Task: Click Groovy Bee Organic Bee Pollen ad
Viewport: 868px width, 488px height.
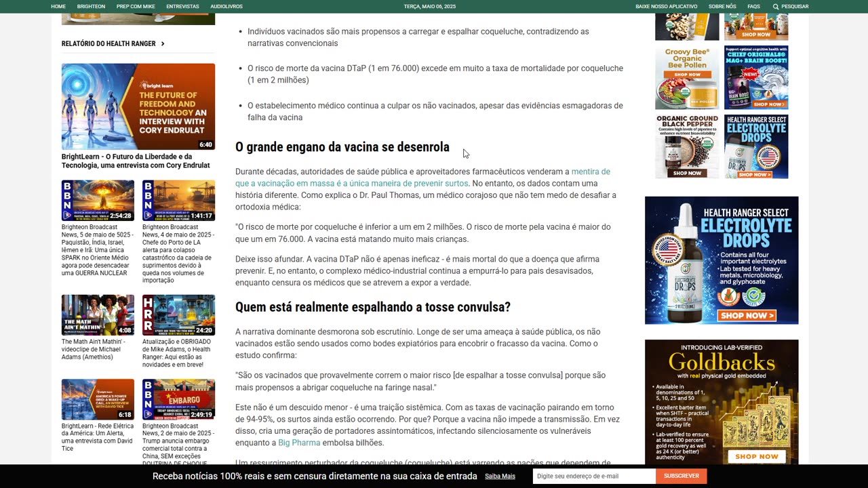Action: click(687, 77)
